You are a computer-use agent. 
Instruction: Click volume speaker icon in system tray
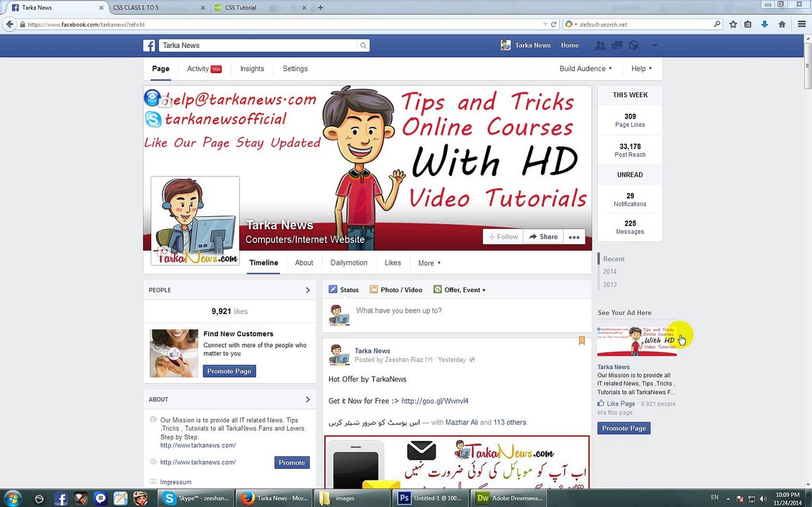(763, 499)
